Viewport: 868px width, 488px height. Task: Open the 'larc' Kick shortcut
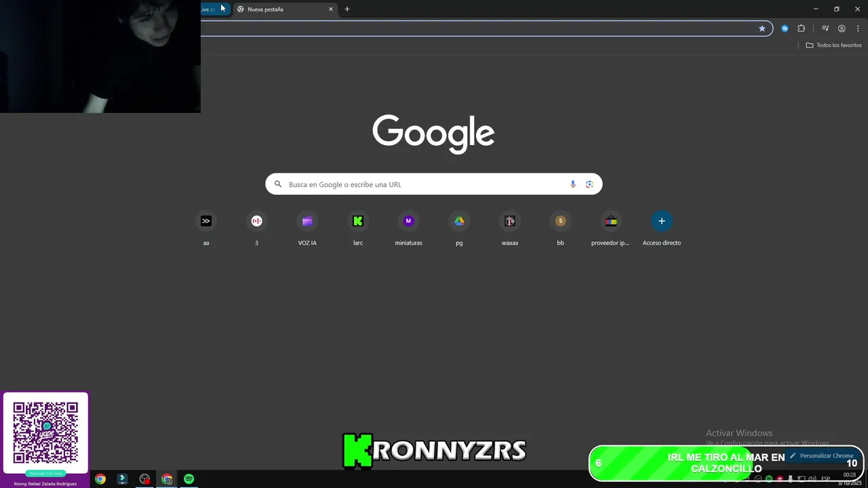(358, 228)
